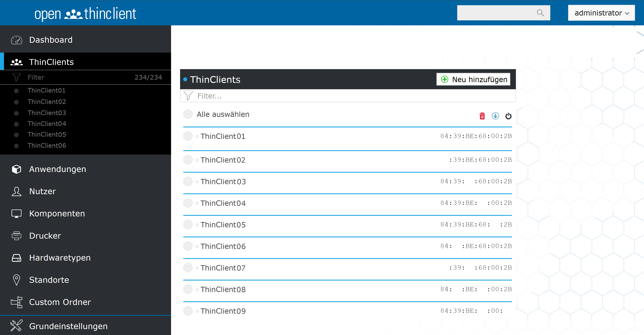Expand the Anwendungen section
Screen dimensions: 644x335
pyautogui.click(x=57, y=169)
